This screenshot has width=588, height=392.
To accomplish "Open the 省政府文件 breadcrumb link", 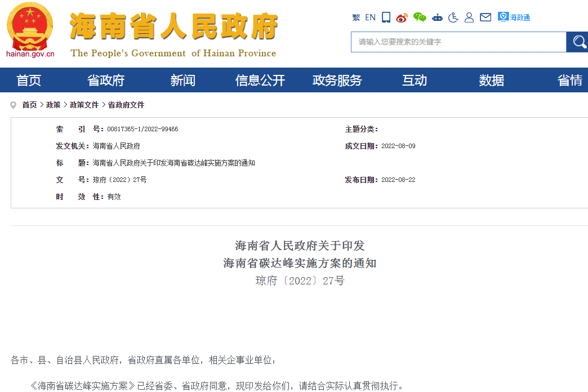I will click(124, 105).
